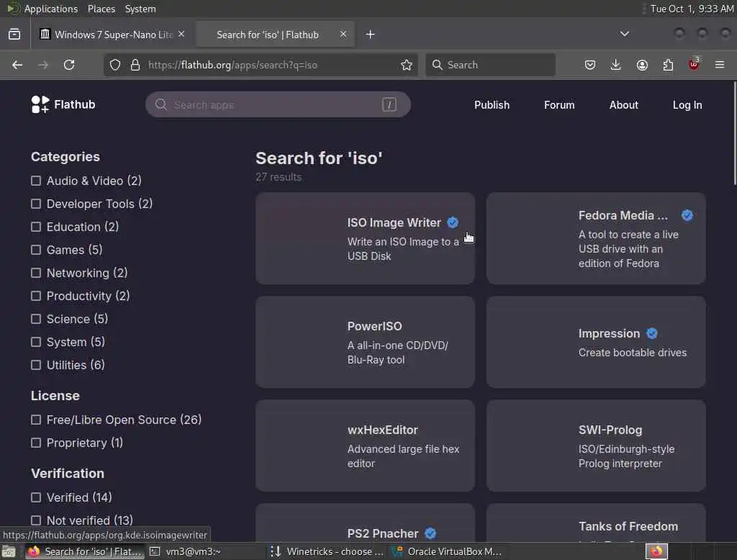Check the Verified filter
The image size is (737, 560).
[36, 497]
